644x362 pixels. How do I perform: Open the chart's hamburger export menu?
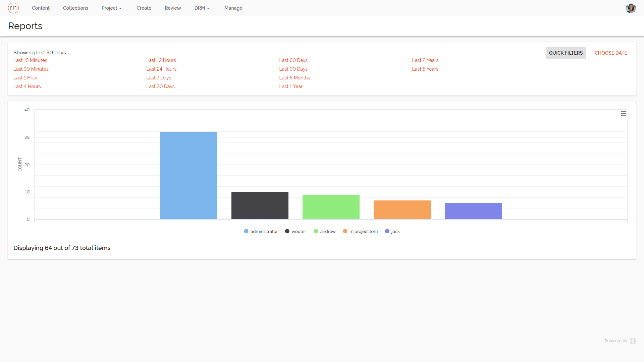point(624,114)
